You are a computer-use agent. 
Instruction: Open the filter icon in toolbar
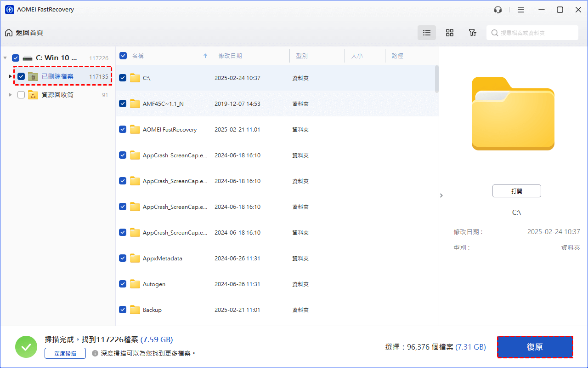click(x=472, y=33)
